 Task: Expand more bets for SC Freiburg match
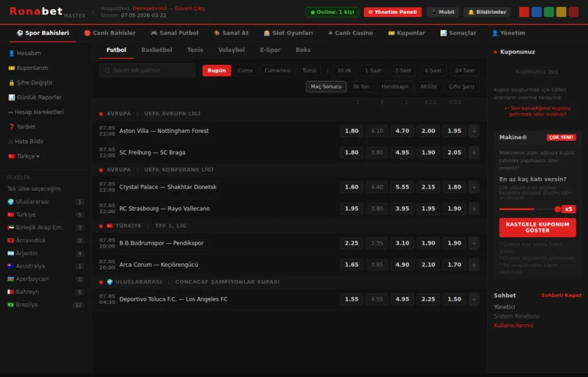474,153
